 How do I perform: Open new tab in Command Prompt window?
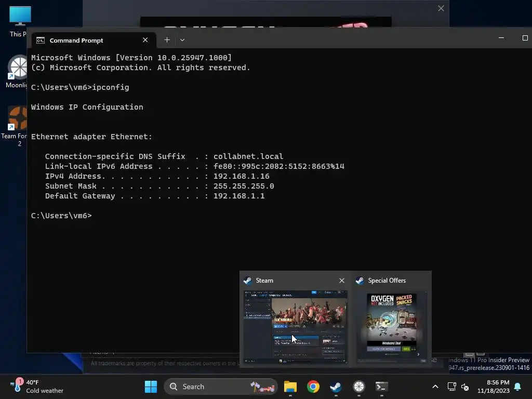(x=167, y=40)
